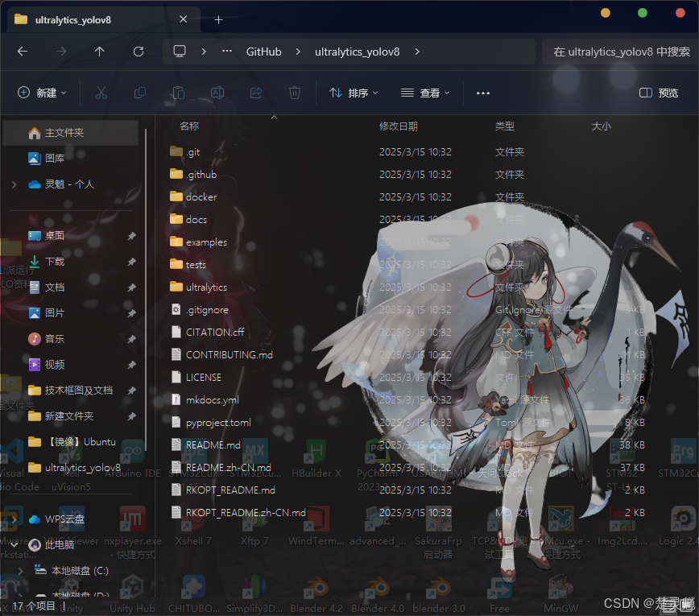Screen dimensions: 699x616
Task: Select GitHub in the breadcrumb path
Action: 263,52
